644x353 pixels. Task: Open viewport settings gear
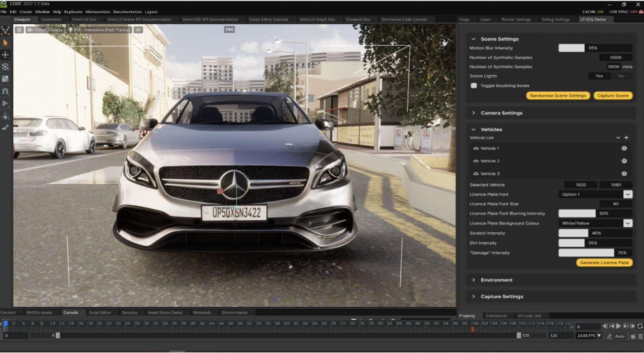click(19, 30)
